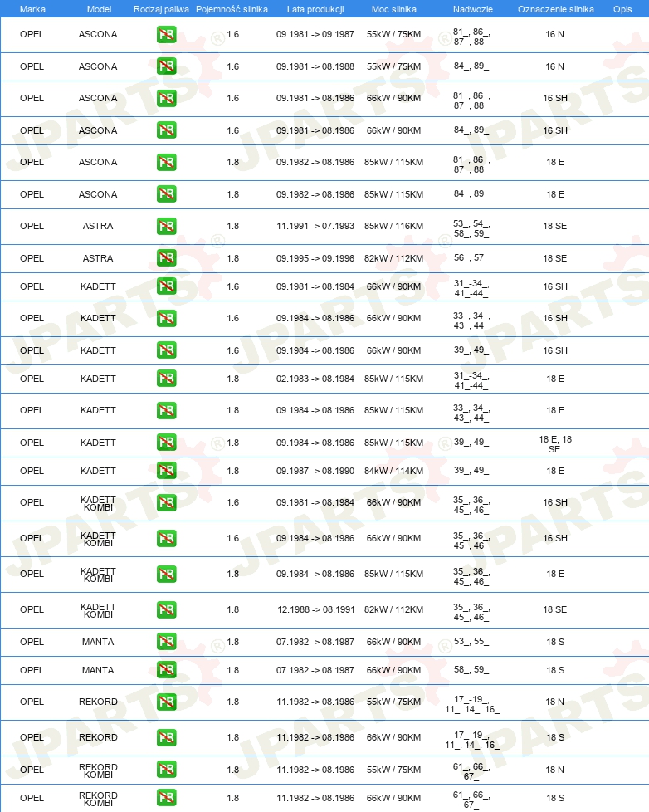Click fuel icon for MANTA 53_, 55_ row
This screenshot has width=649, height=812.
click(166, 642)
